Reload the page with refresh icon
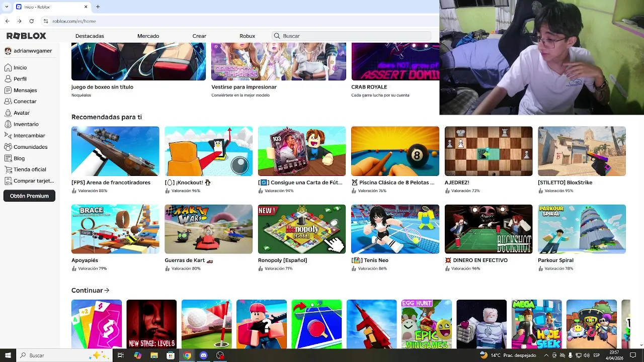This screenshot has height=362, width=644. click(31, 21)
